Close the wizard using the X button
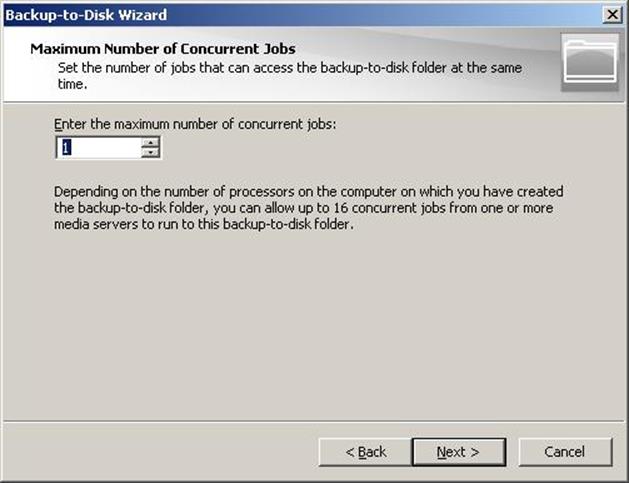Screen dimensions: 629x483 point(612,15)
